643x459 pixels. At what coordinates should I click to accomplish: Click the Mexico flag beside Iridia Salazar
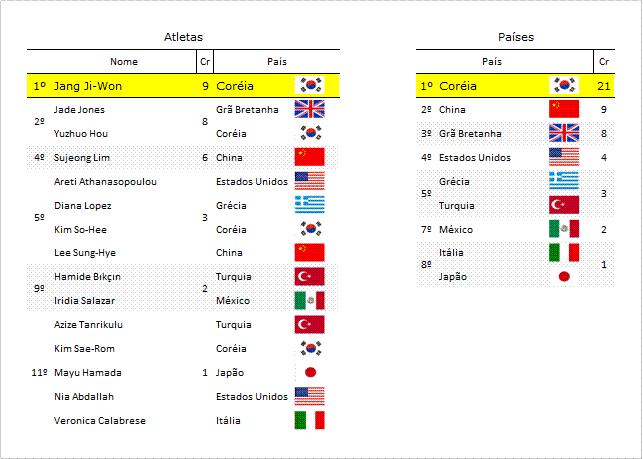pos(310,300)
